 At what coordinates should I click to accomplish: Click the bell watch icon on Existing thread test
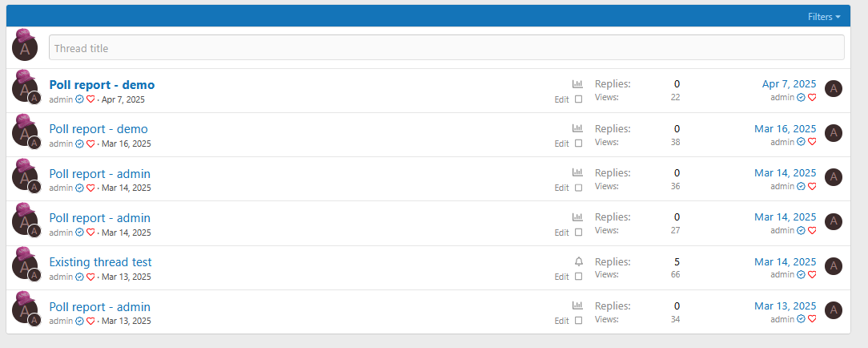(578, 261)
